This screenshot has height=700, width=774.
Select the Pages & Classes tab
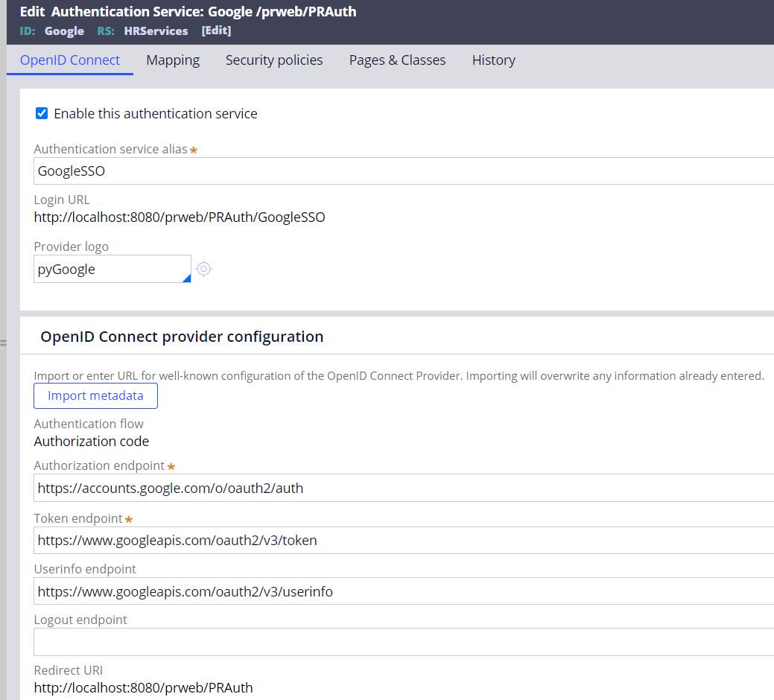tap(397, 60)
